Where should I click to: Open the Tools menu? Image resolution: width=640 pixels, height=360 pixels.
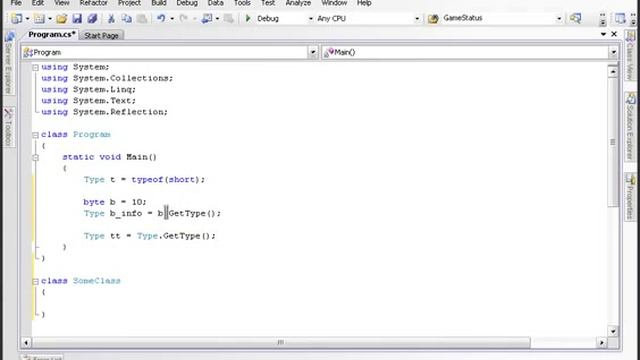tap(242, 3)
